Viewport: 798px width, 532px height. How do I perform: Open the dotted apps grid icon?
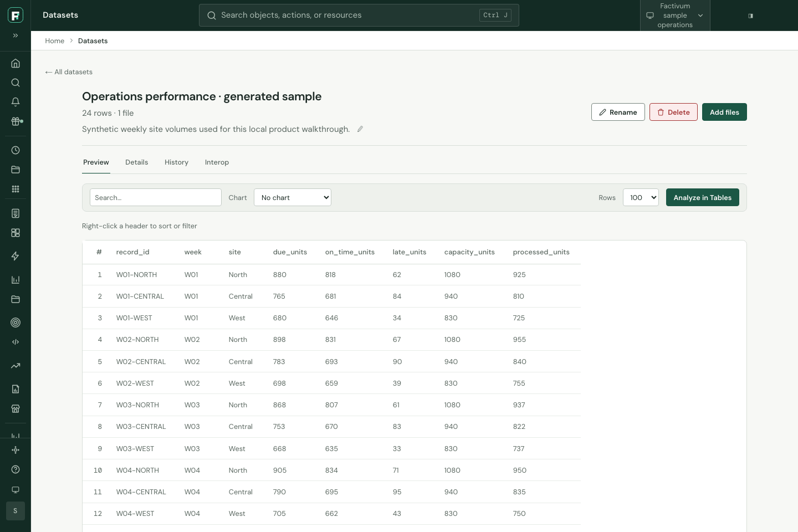tap(16, 189)
